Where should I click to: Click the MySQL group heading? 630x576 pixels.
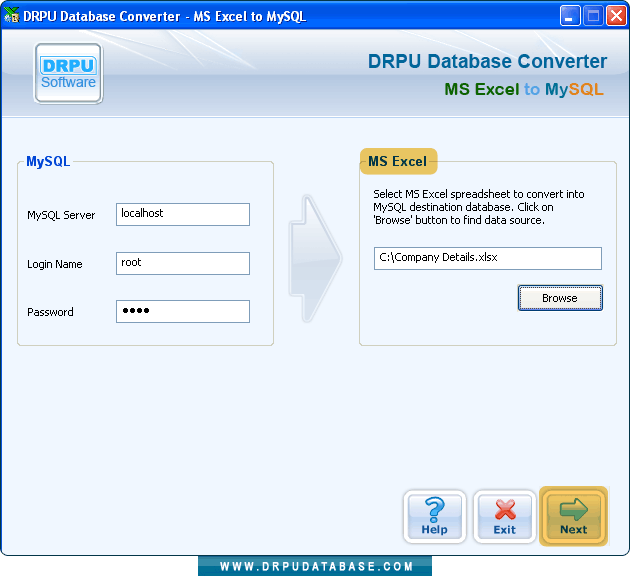click(48, 161)
